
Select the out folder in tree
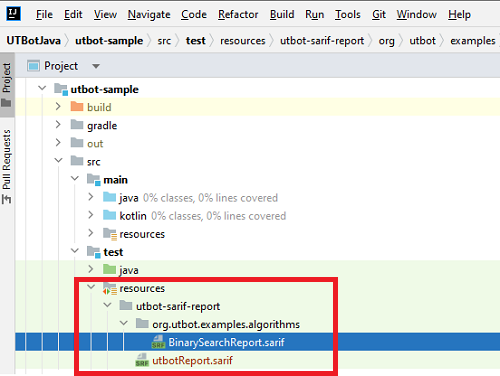(x=95, y=144)
